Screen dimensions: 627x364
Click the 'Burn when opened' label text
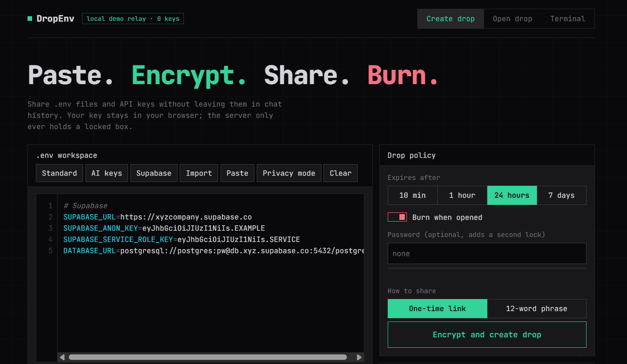pyautogui.click(x=447, y=217)
